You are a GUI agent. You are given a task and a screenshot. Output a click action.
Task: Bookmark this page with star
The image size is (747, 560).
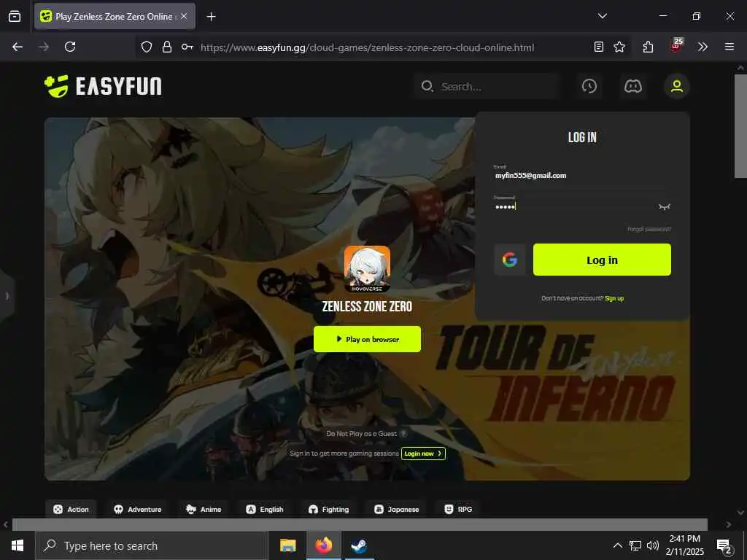pos(619,47)
